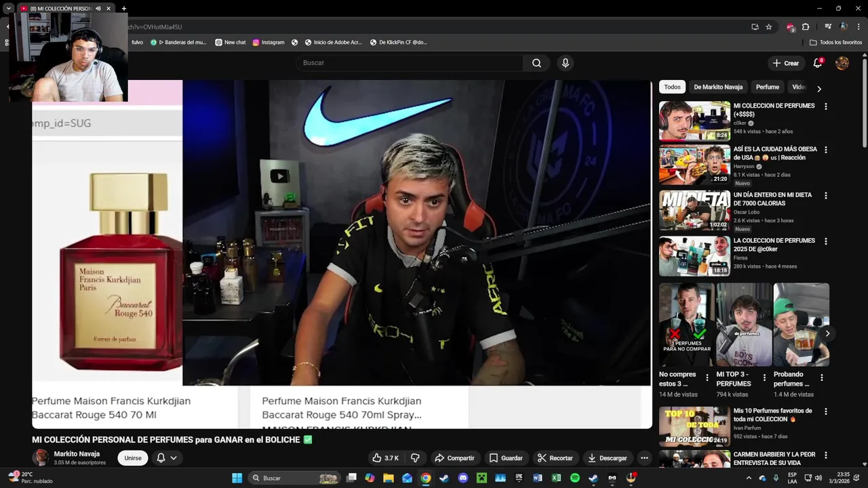The image size is (868, 488).
Task: Open the 'De KlickPin CF' bookmark
Action: point(398,42)
